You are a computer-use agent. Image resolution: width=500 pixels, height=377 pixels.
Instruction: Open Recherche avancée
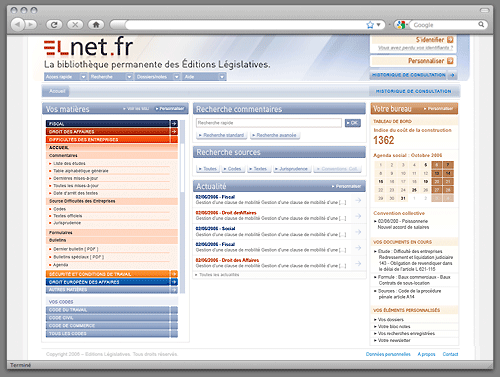pos(274,135)
